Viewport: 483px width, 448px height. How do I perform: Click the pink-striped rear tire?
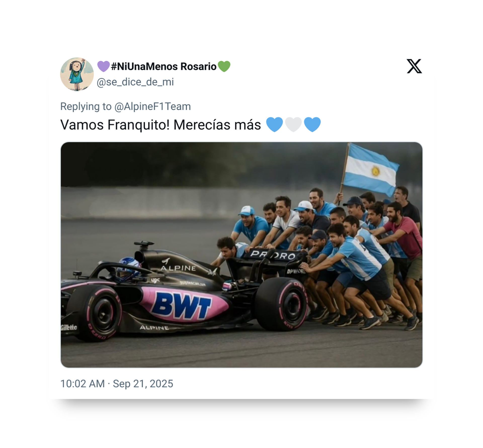pos(282,304)
